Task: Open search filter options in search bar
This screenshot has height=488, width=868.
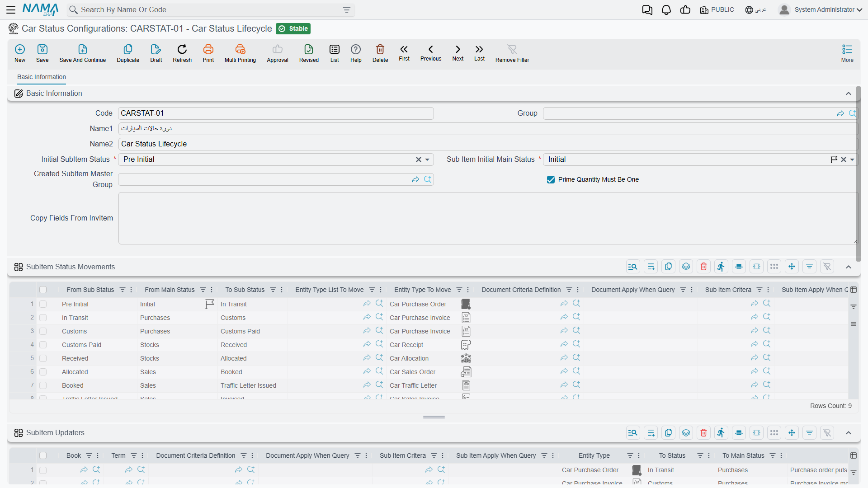Action: click(x=347, y=10)
